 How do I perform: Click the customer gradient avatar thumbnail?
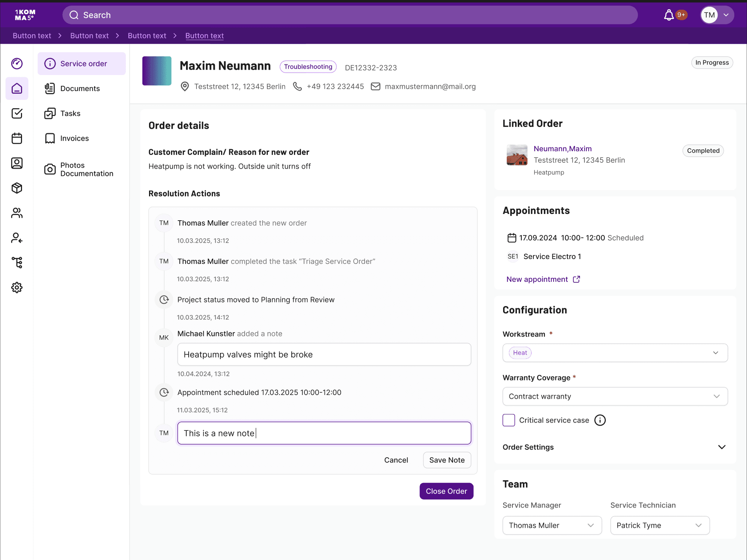[x=157, y=71]
